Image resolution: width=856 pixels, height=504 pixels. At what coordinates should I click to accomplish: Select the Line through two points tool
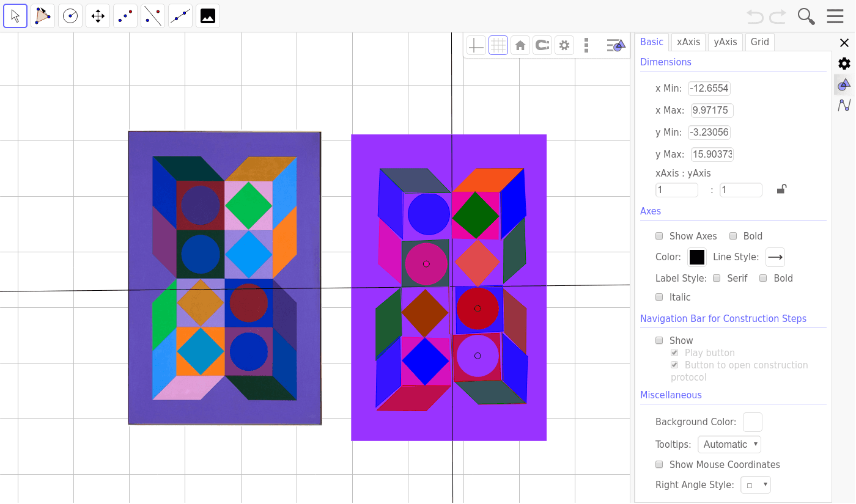180,16
